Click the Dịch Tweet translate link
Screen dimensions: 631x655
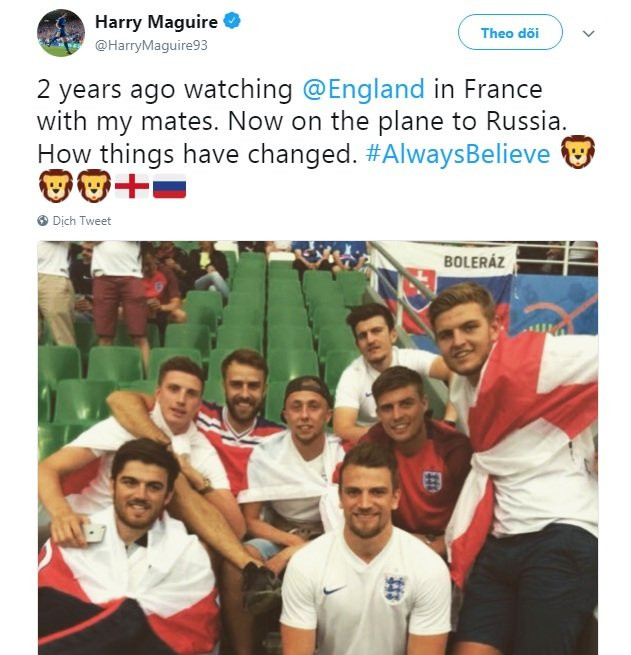click(82, 221)
